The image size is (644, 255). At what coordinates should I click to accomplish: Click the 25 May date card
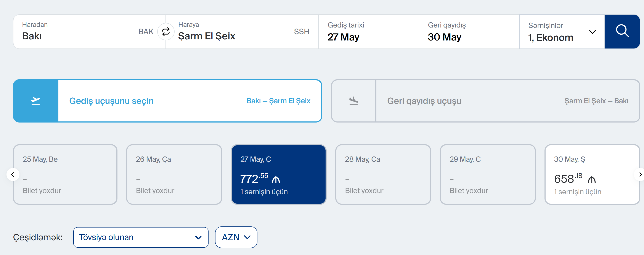point(65,174)
